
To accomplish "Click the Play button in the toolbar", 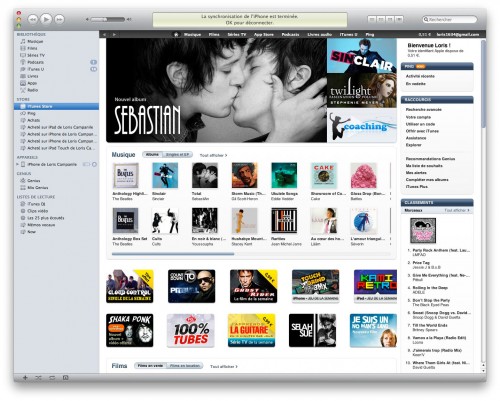I will click(x=46, y=19).
